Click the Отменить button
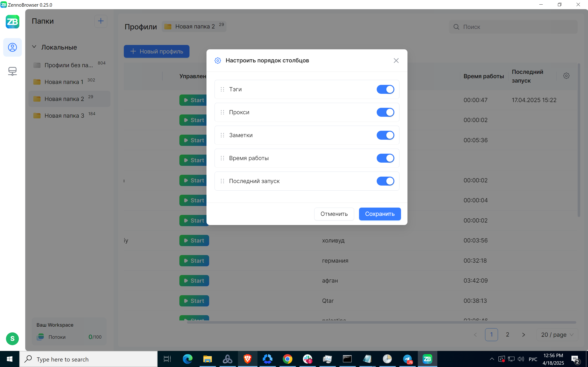588x367 pixels. pyautogui.click(x=334, y=214)
